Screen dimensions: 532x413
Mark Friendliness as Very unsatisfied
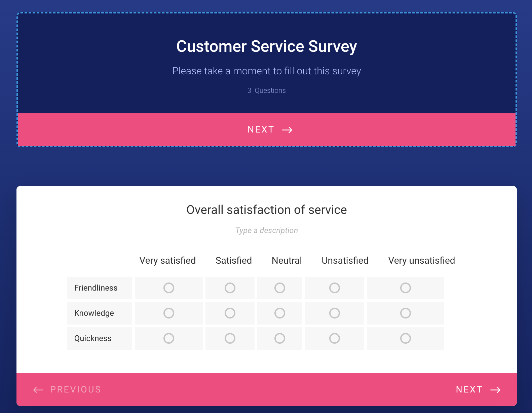[406, 288]
